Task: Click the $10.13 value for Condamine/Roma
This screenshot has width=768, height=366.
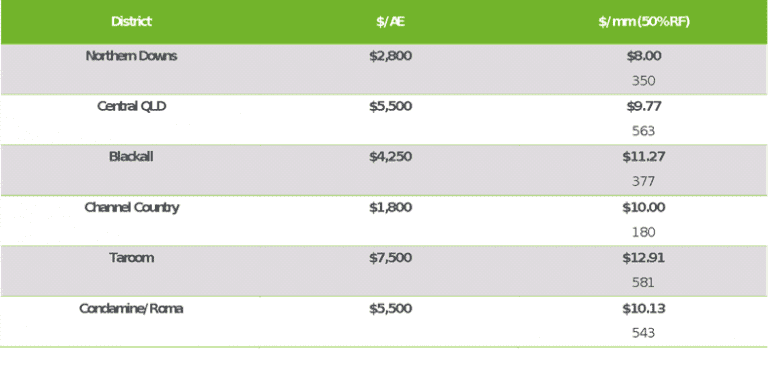Action: (644, 309)
